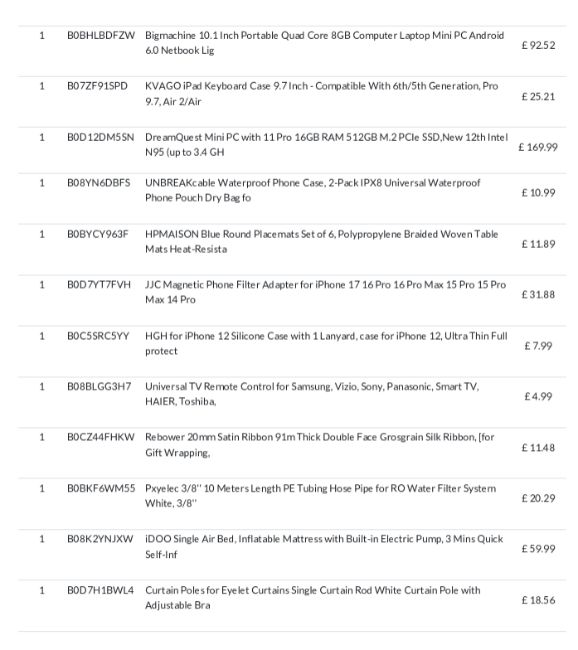Open Universal TV Remote Control item
The height and width of the screenshot is (650, 578).
(x=312, y=394)
